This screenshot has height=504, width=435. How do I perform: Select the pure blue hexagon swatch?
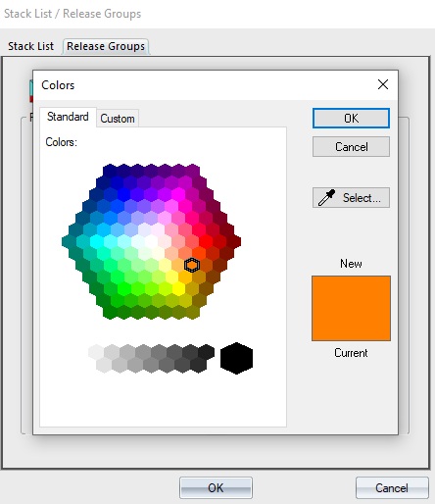(x=123, y=195)
